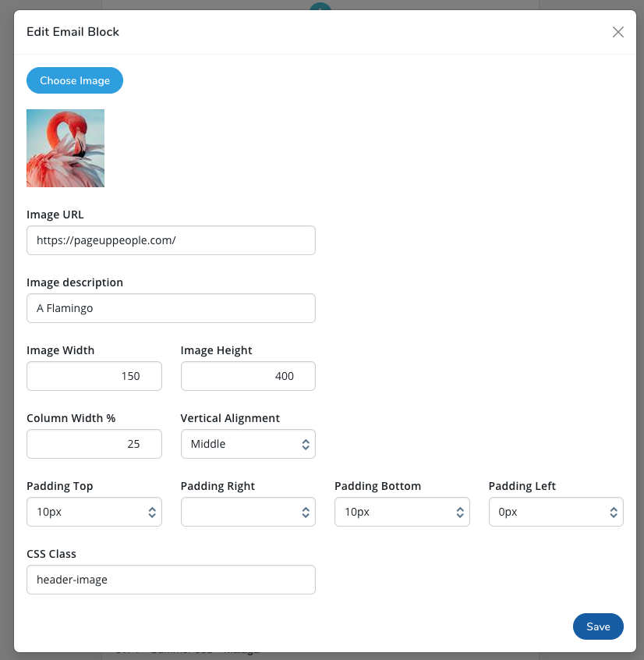
Task: Click the Image URL input field
Action: click(x=171, y=240)
